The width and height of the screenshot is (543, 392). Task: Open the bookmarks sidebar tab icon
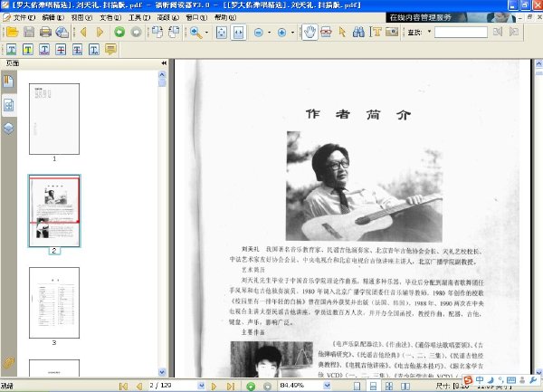tap(9, 81)
